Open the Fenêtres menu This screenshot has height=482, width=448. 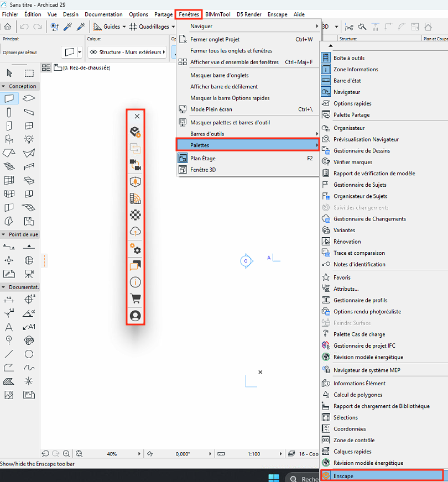tap(189, 14)
